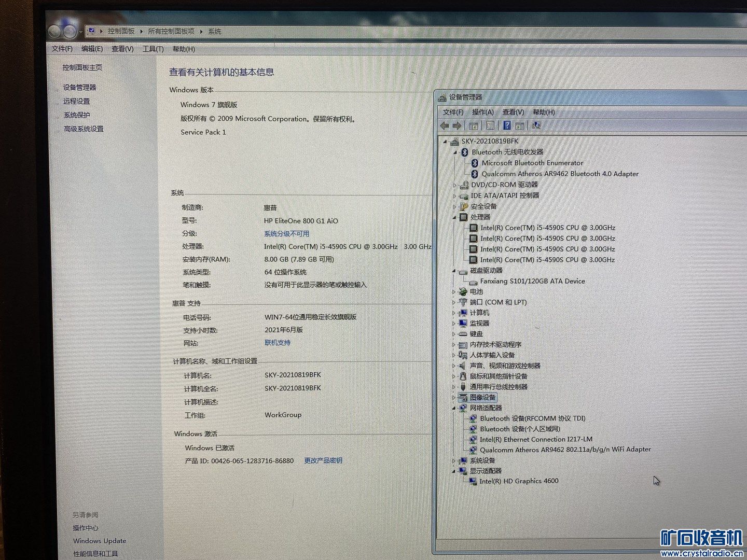Screen dimensions: 747x560
Task: Open 帮助(H) menu in Device Manager
Action: (x=544, y=112)
